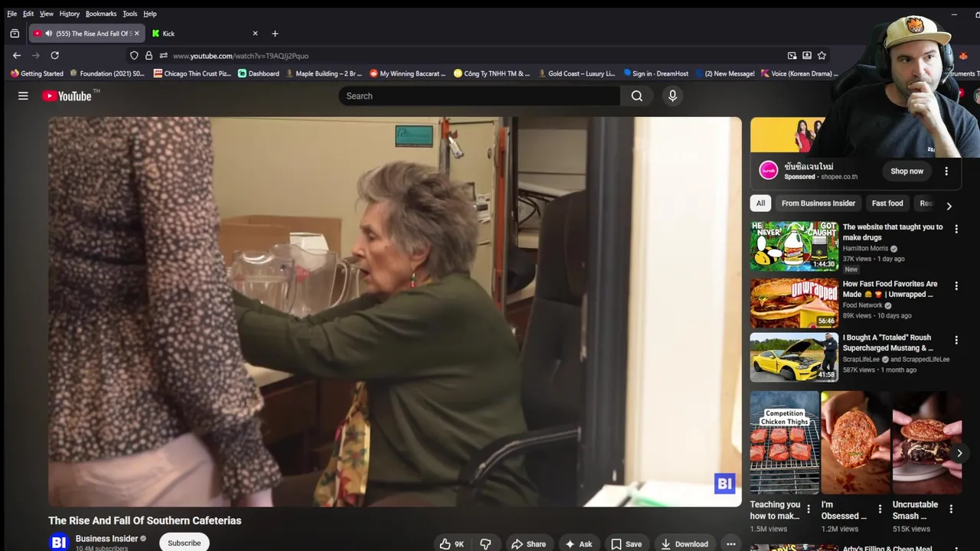Select the All filter chip
The image size is (980, 551).
[760, 203]
